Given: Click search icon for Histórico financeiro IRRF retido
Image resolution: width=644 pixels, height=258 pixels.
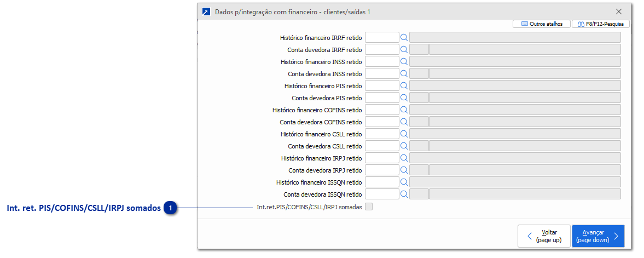Looking at the screenshot, I should [x=404, y=37].
